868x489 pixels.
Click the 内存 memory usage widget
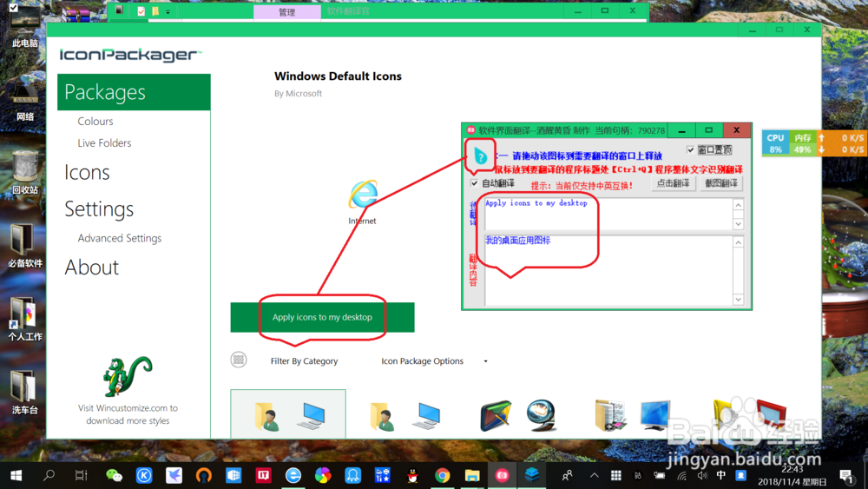click(x=803, y=143)
